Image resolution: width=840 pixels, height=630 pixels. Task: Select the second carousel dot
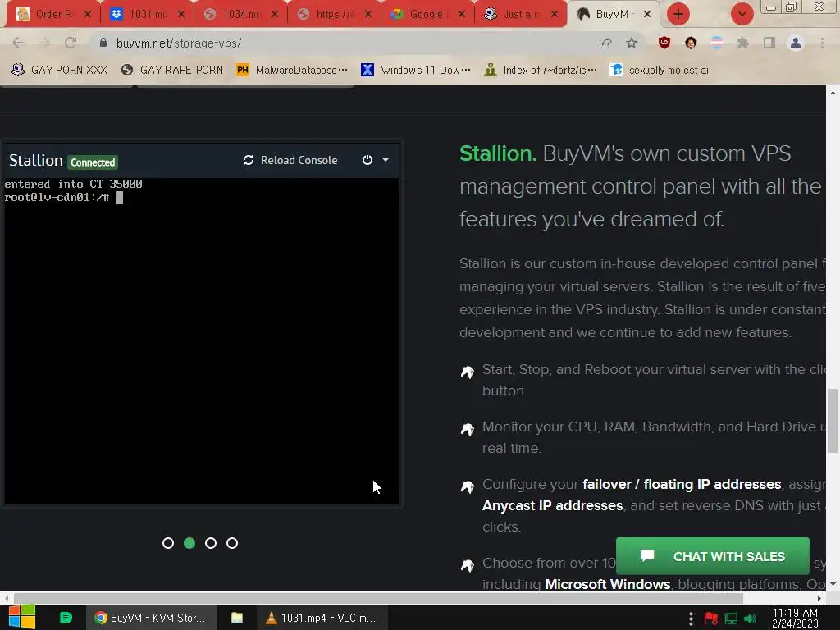pos(189,543)
